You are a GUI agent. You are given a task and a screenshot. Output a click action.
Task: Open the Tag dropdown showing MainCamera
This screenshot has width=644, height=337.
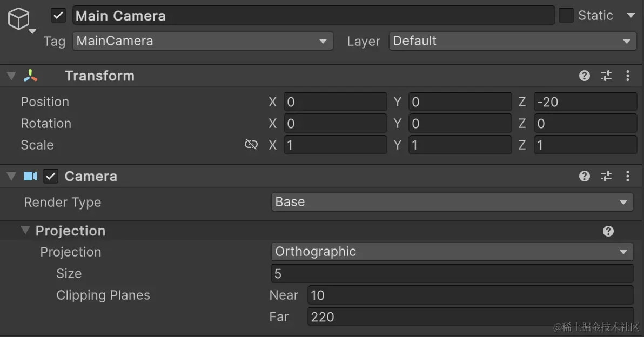202,41
